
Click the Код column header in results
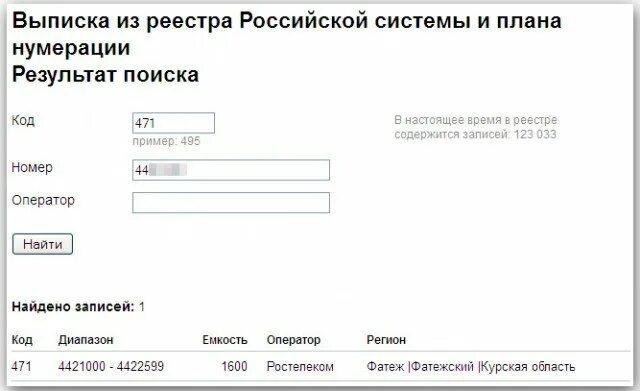(x=22, y=340)
